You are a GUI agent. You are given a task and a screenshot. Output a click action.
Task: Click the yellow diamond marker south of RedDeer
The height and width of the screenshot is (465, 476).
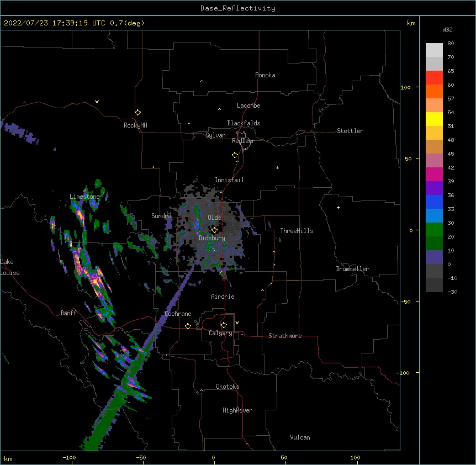coord(235,155)
